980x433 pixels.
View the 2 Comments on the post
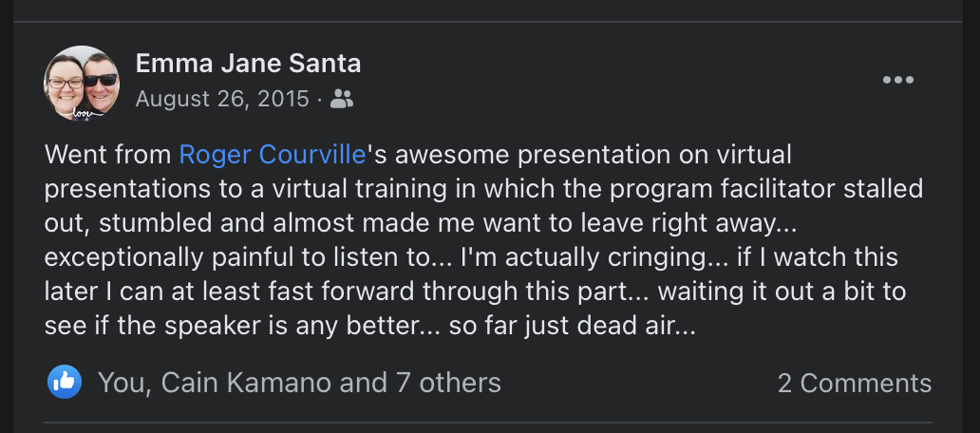(x=855, y=383)
